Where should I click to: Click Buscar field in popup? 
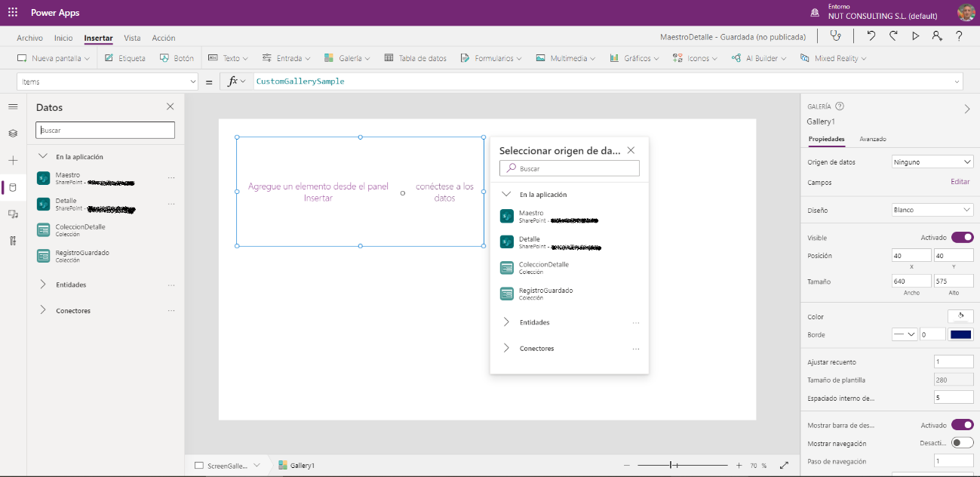570,168
